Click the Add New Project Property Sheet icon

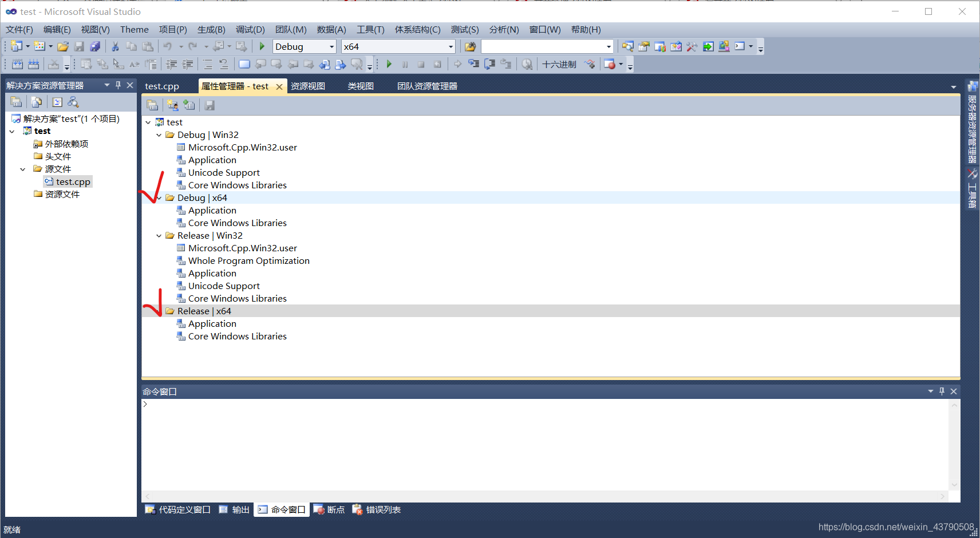coord(172,105)
